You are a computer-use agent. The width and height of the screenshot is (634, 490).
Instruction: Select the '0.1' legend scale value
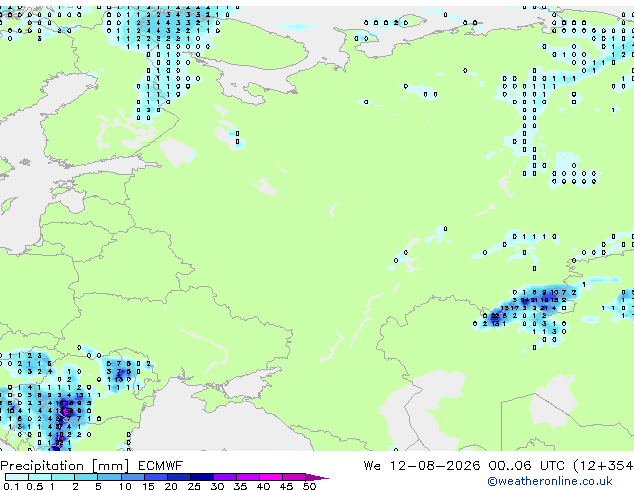[x=11, y=486]
